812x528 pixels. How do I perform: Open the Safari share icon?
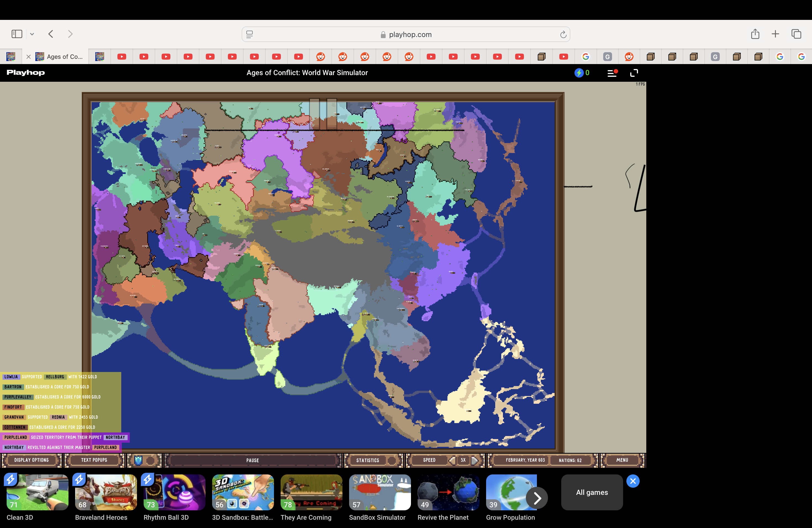pos(755,33)
